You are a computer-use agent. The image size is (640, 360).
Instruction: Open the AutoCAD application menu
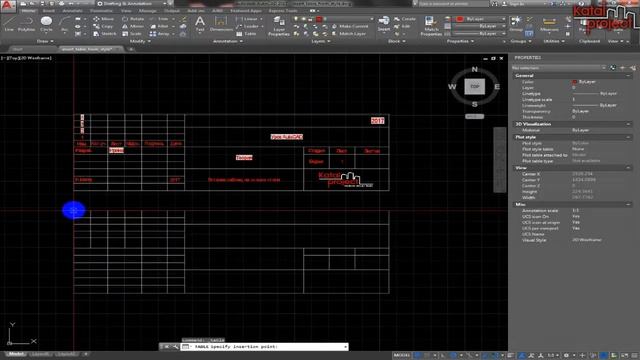8,5
